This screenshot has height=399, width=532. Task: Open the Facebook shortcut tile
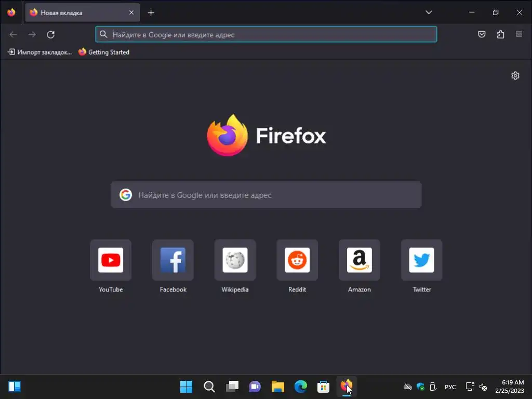point(173,260)
